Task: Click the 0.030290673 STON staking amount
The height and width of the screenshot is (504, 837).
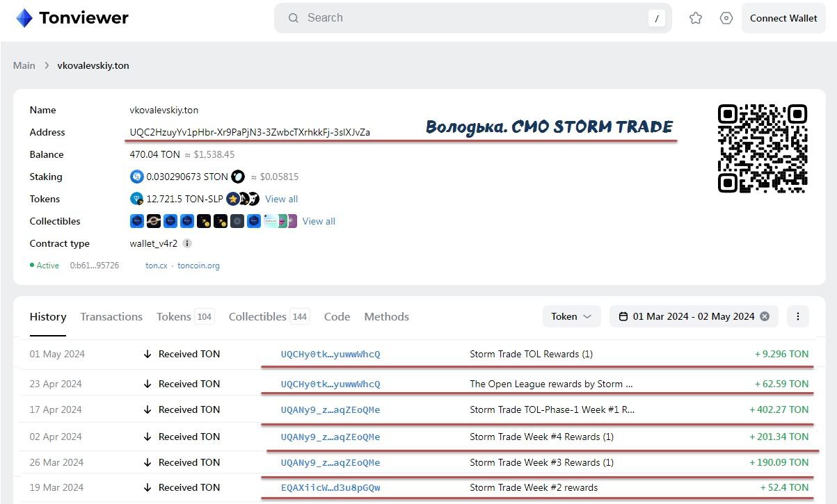Action: click(x=187, y=177)
